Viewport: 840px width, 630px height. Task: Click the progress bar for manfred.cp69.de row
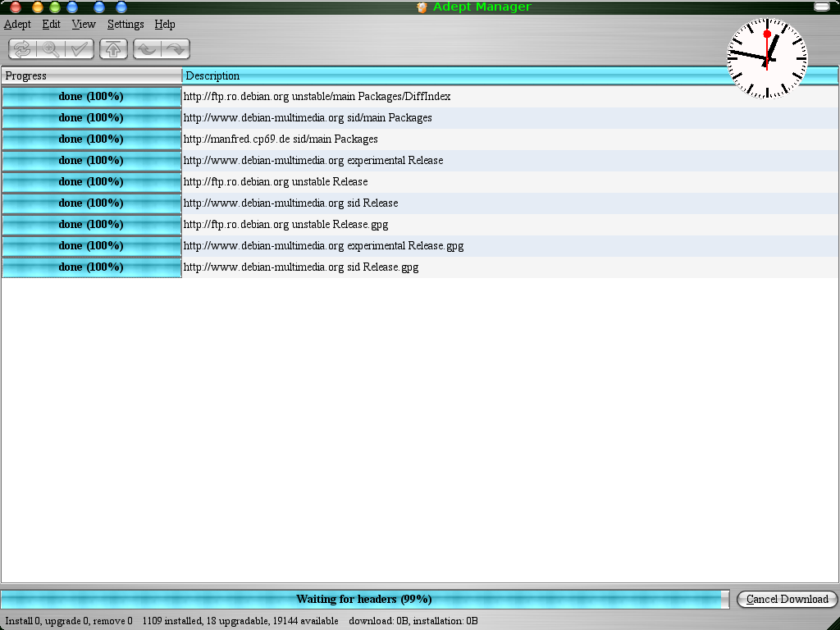pyautogui.click(x=92, y=139)
